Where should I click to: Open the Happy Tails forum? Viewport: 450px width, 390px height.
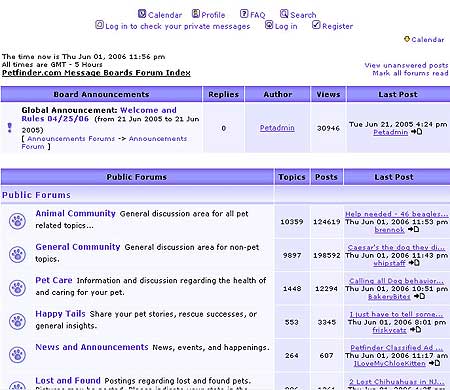click(x=60, y=314)
